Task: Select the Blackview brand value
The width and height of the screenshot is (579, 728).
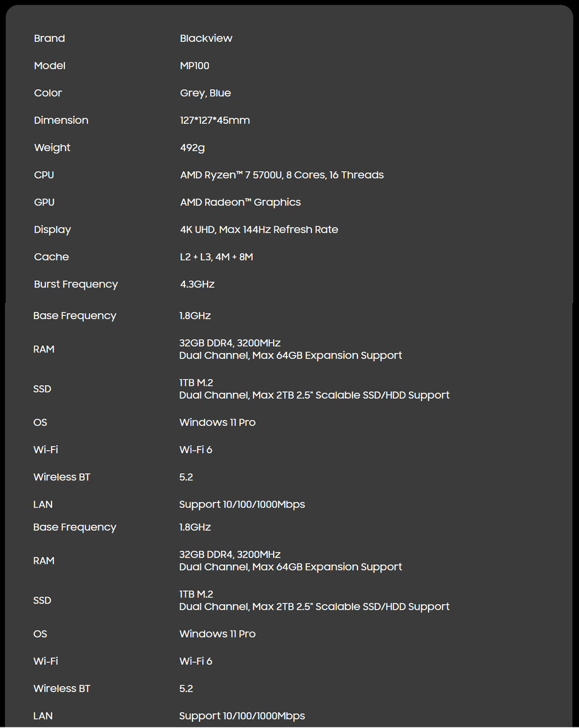Action: click(206, 38)
